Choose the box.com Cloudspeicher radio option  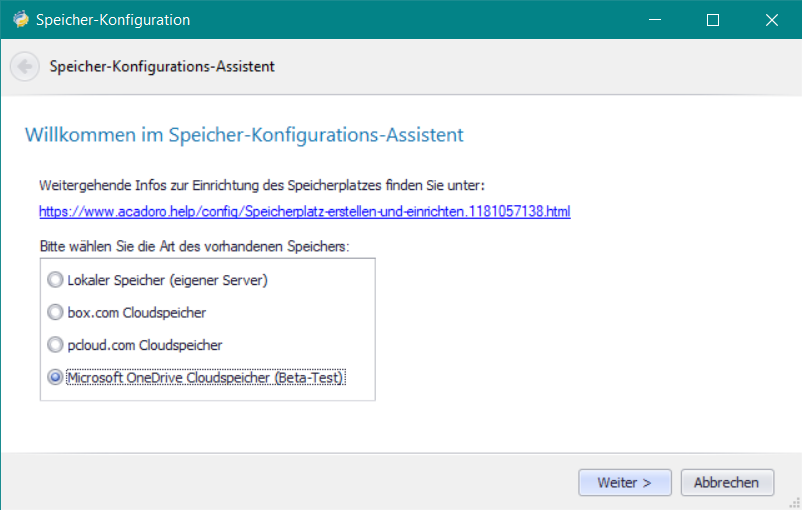coord(55,312)
